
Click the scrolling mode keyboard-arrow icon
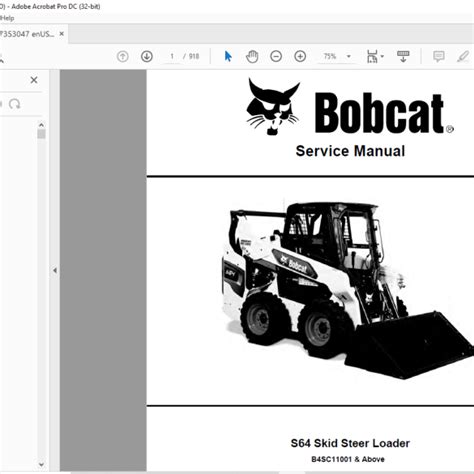(403, 56)
